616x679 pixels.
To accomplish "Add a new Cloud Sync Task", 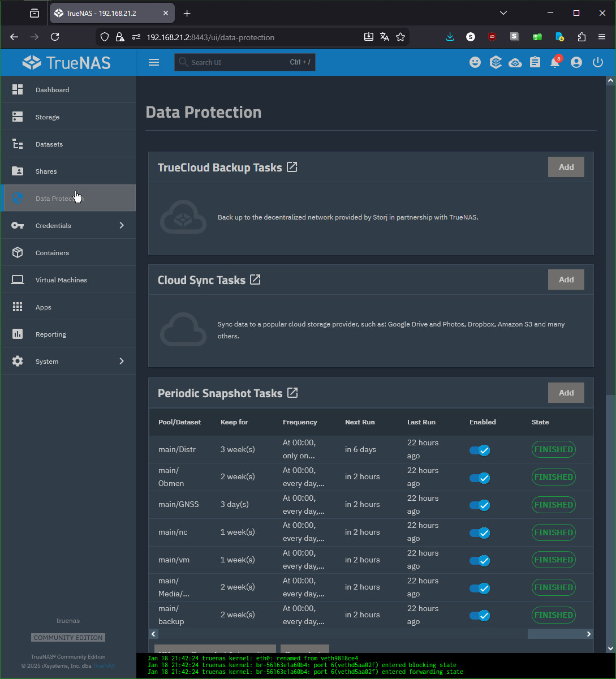I will [x=566, y=280].
